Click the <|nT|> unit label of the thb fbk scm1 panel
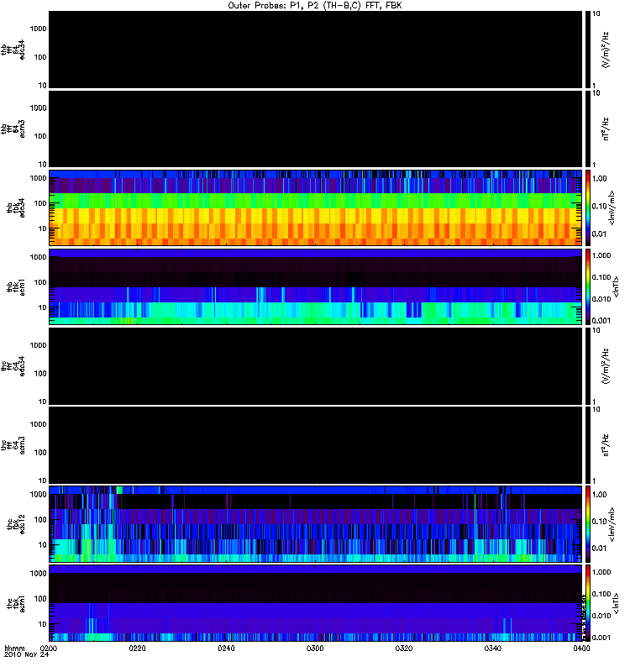This screenshot has width=630, height=672. click(x=616, y=286)
